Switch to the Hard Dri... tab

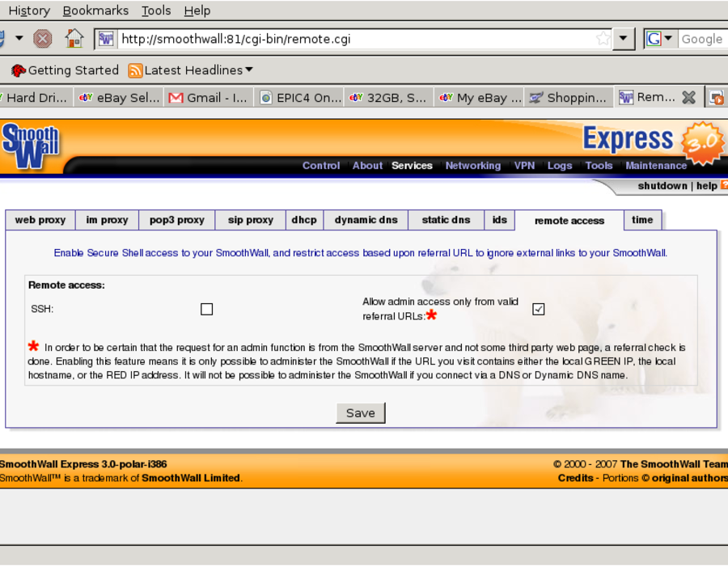(x=36, y=98)
